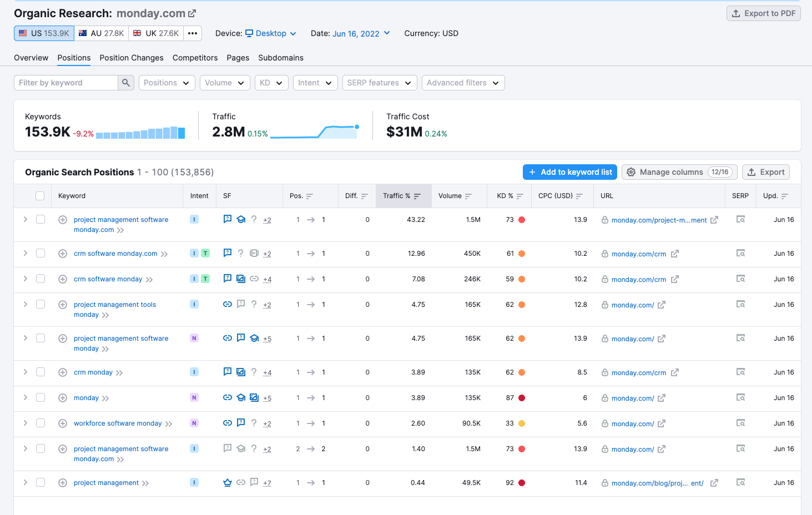The height and width of the screenshot is (515, 812).
Task: Select the checkbox for 'project management' keyword
Action: [40, 482]
